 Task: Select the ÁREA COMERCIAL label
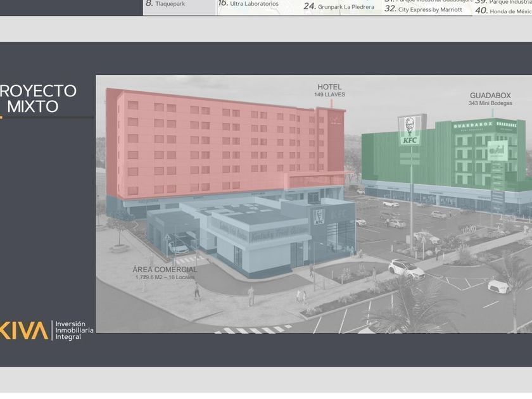point(165,269)
